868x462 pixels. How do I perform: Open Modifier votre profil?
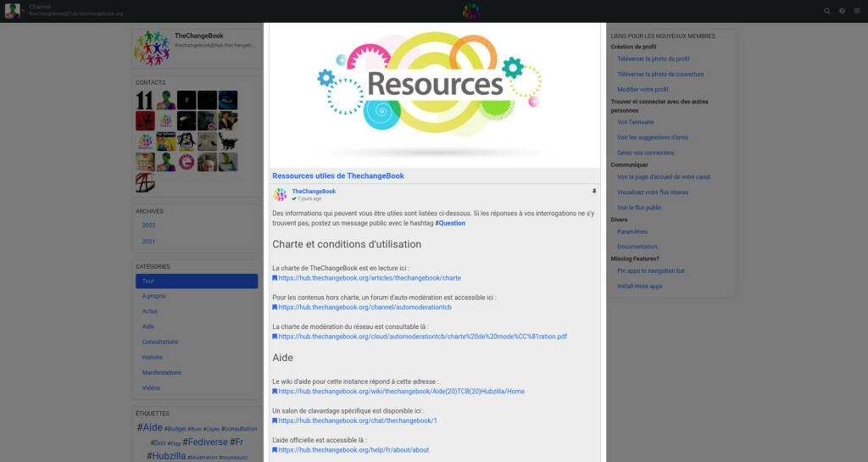point(643,90)
